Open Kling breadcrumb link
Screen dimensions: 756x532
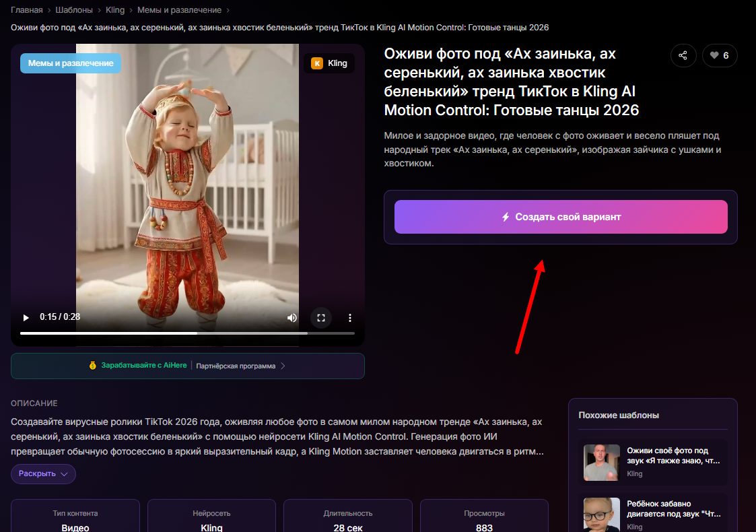[114, 10]
